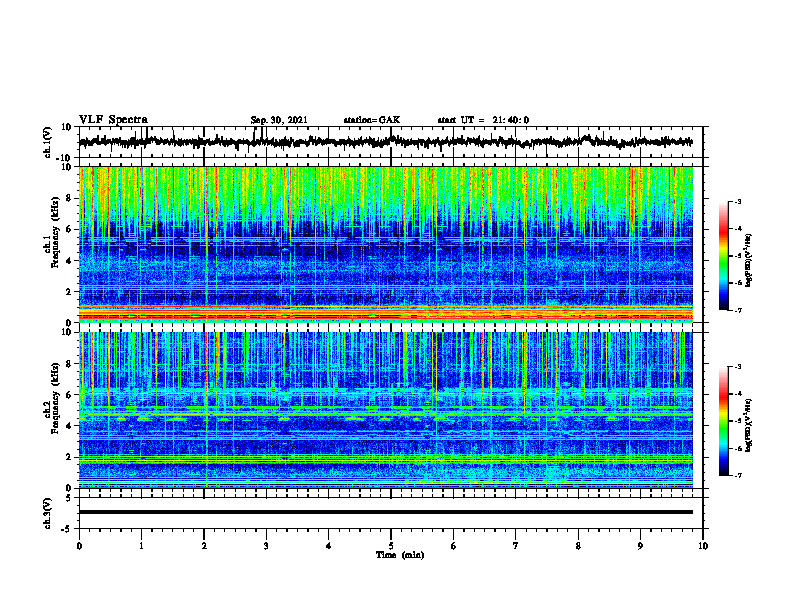Click the "station=GAK" header label
The width and height of the screenshot is (792, 612).
point(372,120)
